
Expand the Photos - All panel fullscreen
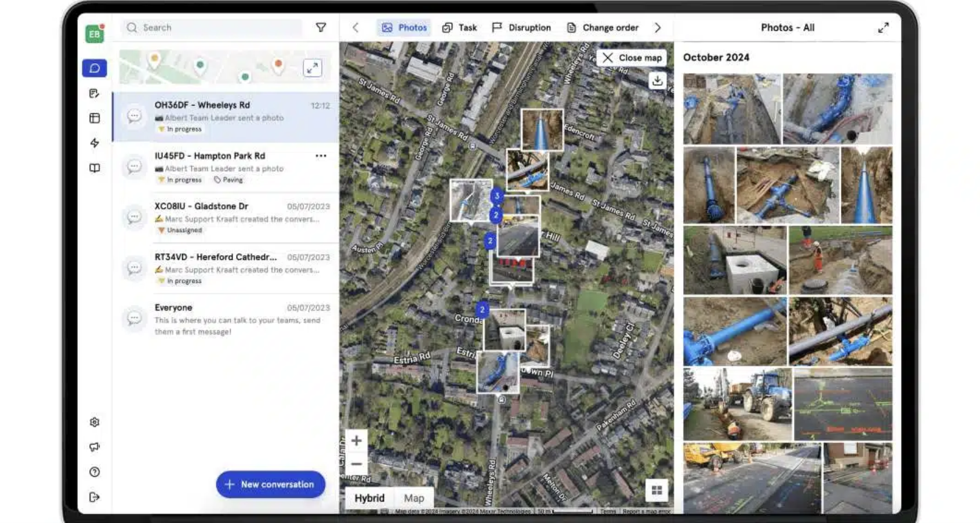[x=883, y=28]
